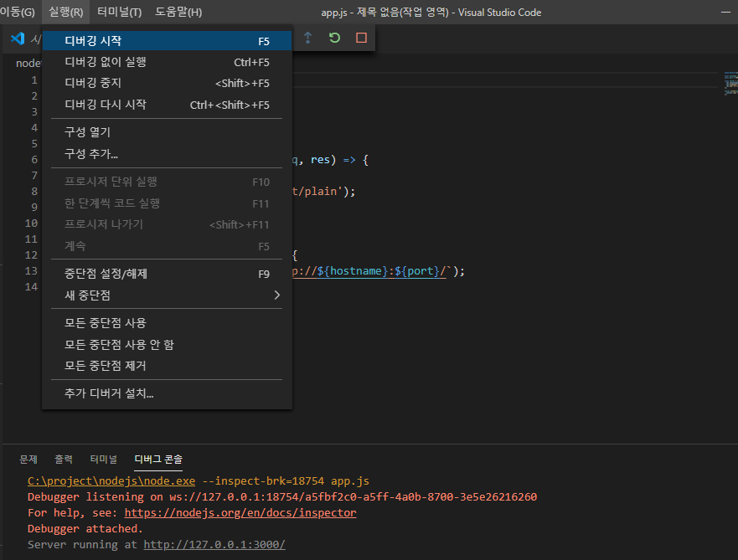Click the "t/plain');" code text
This screenshot has height=560, width=738.
(324, 192)
